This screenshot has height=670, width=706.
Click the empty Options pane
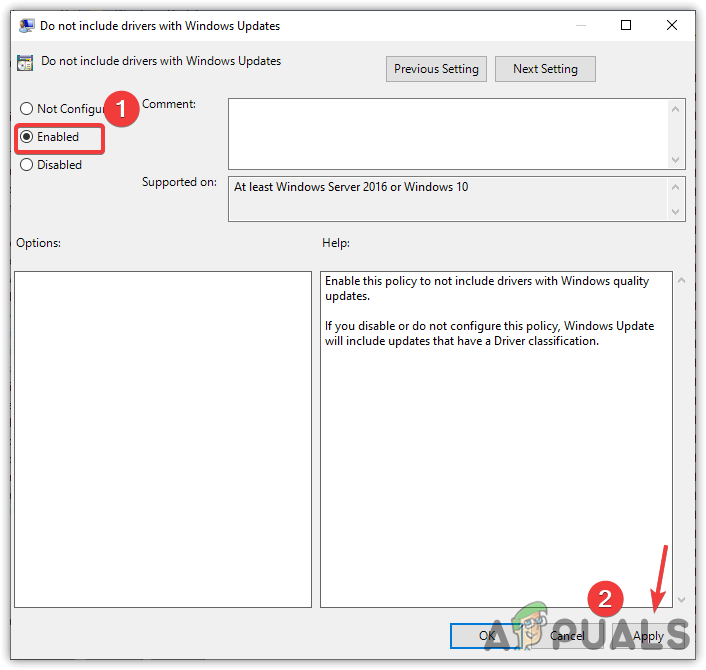click(163, 439)
